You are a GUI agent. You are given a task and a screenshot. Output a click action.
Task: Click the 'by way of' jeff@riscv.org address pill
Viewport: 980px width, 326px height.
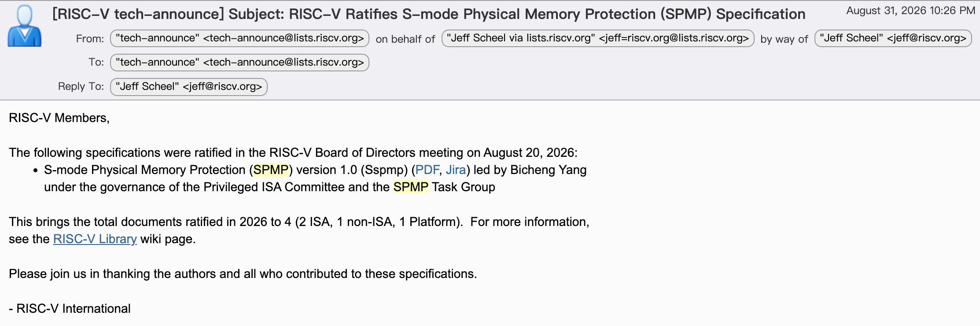893,38
